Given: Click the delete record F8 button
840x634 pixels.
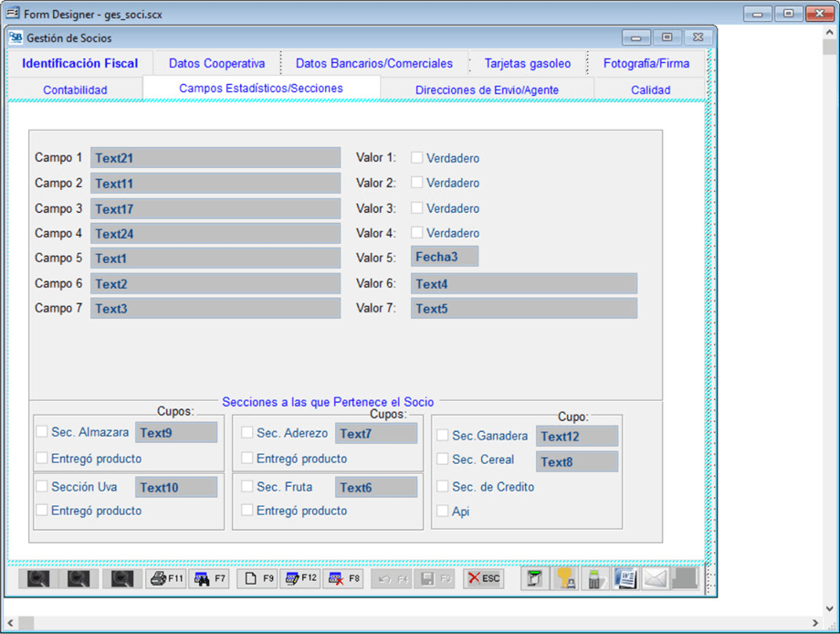Looking at the screenshot, I should tap(343, 578).
